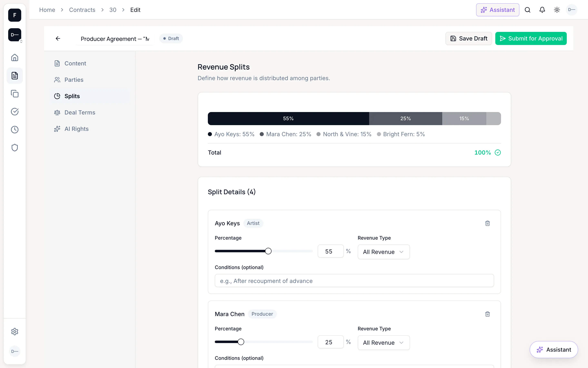Go to Contracts breadcrumb

click(x=82, y=10)
